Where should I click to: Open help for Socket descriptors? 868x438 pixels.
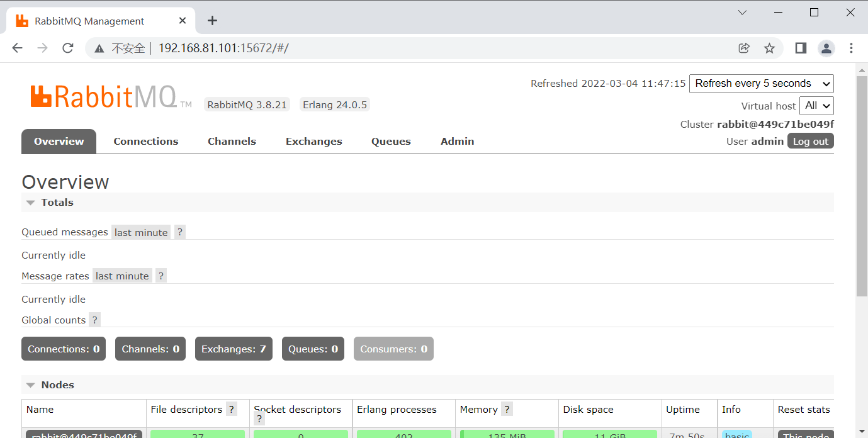259,419
